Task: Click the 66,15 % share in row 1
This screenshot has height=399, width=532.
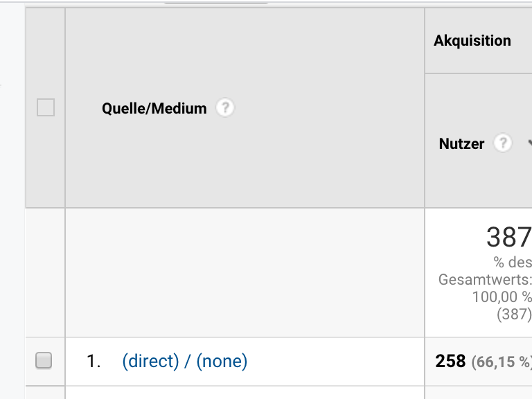Action: pos(501,362)
